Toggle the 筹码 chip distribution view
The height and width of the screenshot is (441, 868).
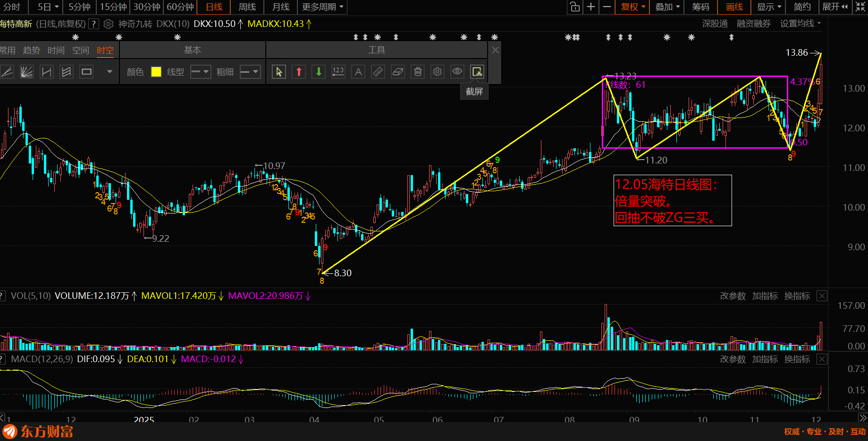coord(700,7)
